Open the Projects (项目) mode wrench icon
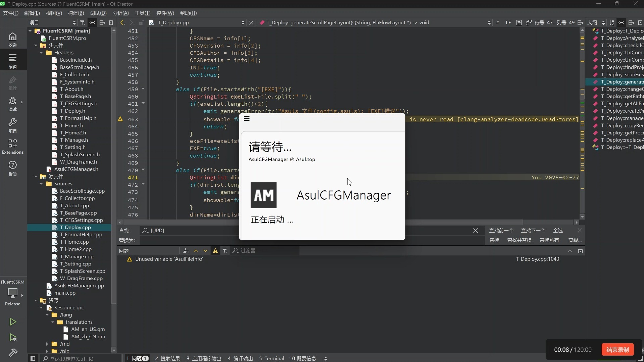The width and height of the screenshot is (644, 362). click(x=13, y=125)
